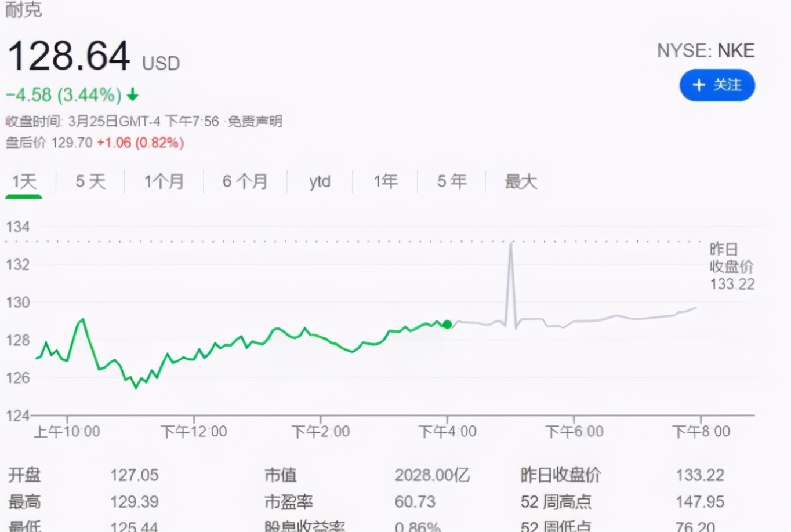Click the 52 周高点 value 147.95

click(701, 502)
